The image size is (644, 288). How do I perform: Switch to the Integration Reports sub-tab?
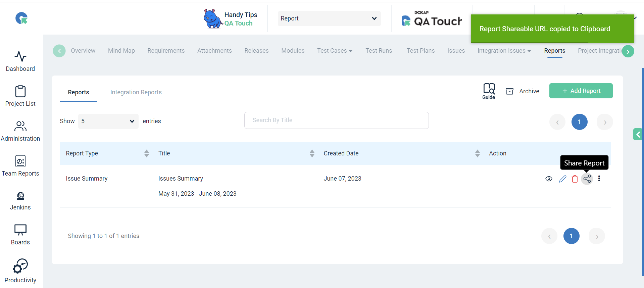pyautogui.click(x=136, y=92)
